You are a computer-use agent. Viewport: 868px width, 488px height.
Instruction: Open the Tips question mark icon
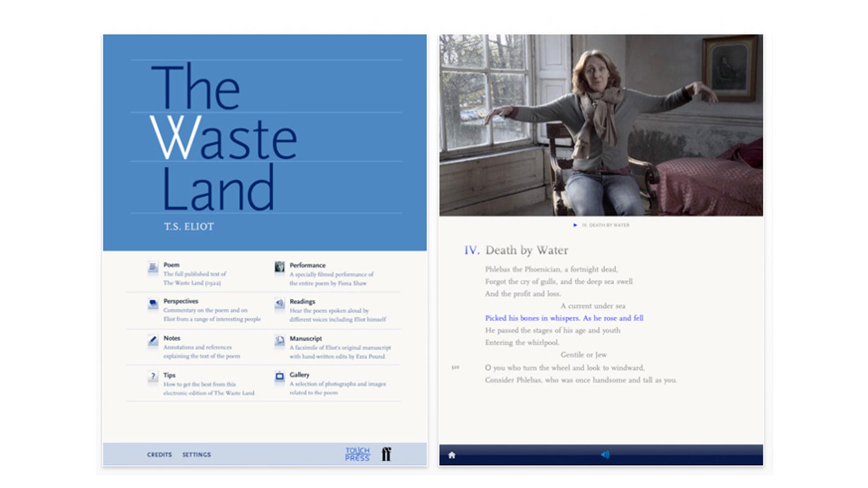[153, 376]
